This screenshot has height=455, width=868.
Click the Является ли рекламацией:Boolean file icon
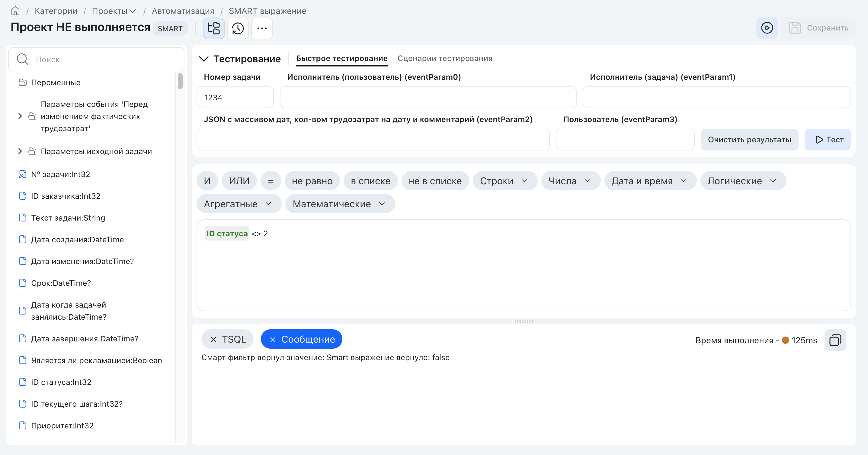click(x=23, y=360)
